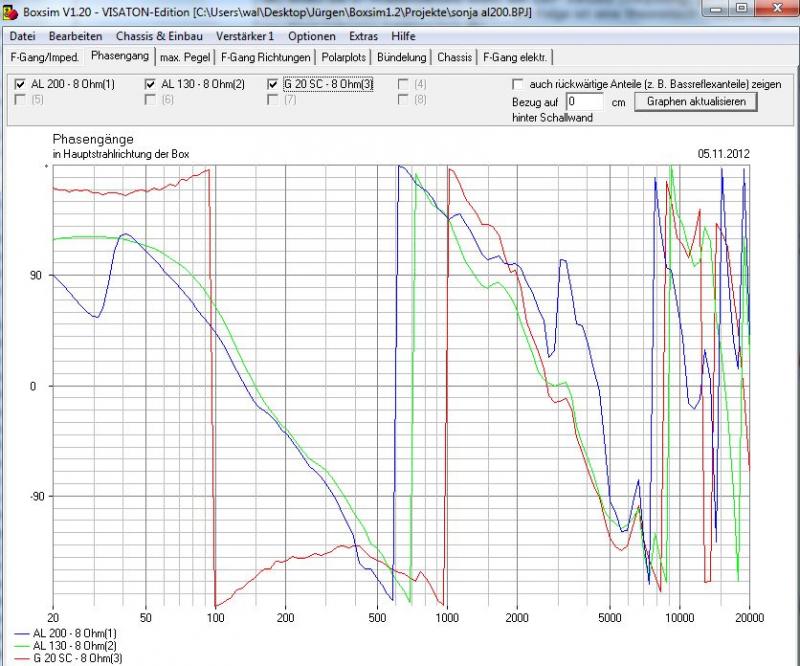
Task: Open the Extras menu
Action: (363, 36)
